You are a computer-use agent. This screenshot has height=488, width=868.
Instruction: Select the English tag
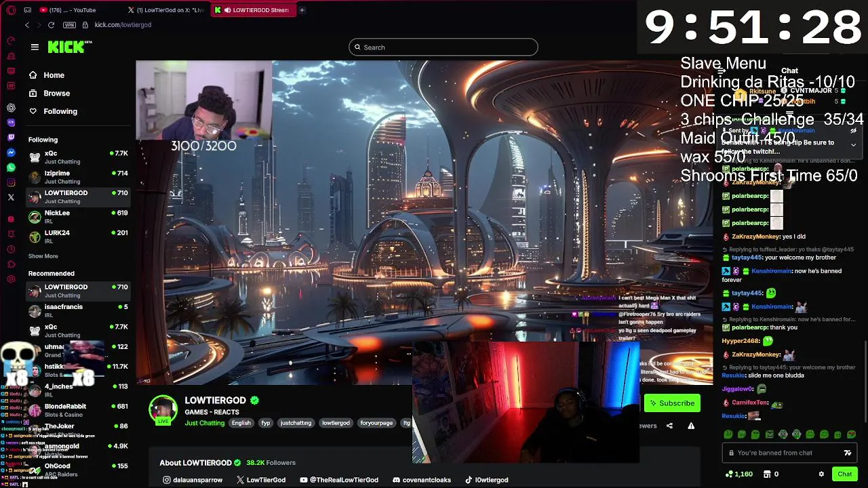241,423
